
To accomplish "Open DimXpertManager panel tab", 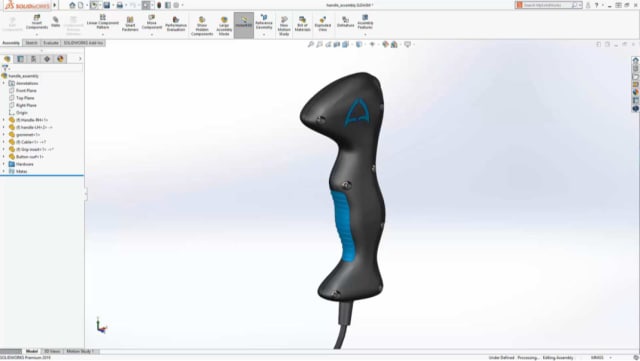I will pos(47,59).
